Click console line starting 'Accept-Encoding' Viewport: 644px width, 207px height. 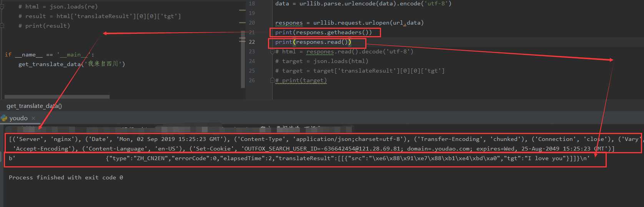point(314,149)
